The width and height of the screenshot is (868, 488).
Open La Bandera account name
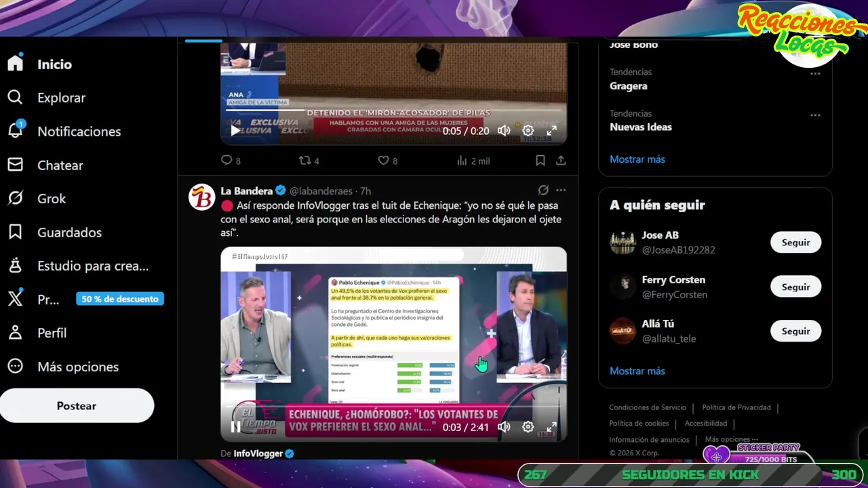(247, 191)
